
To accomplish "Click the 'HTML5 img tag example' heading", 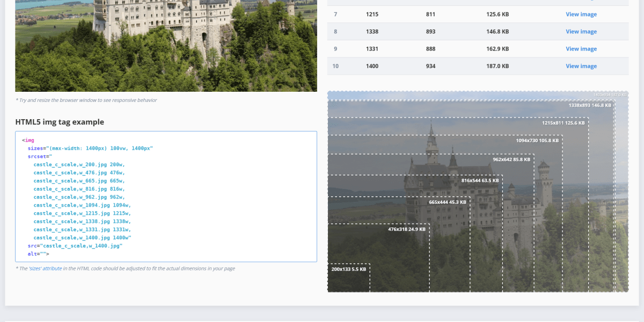I will pyautogui.click(x=60, y=122).
